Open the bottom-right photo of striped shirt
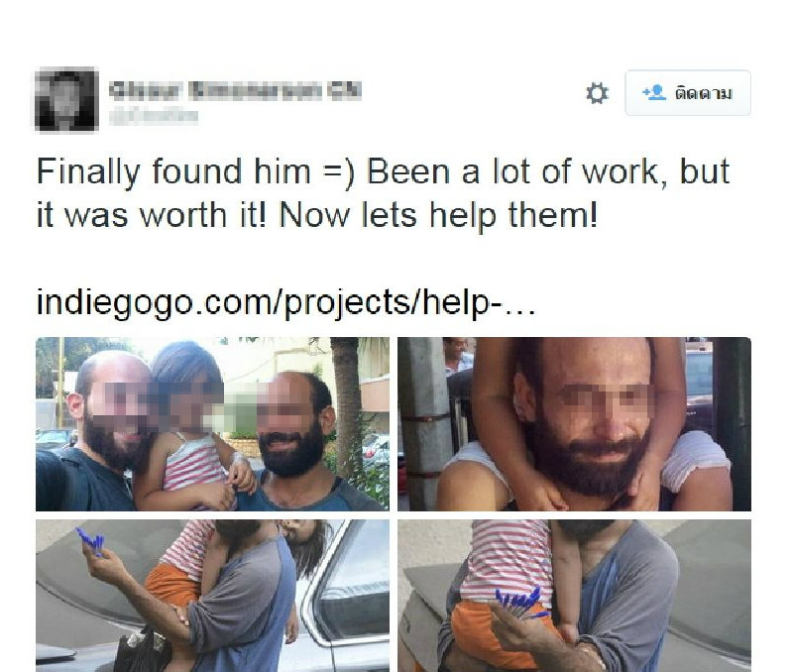The width and height of the screenshot is (793, 672). (574, 596)
